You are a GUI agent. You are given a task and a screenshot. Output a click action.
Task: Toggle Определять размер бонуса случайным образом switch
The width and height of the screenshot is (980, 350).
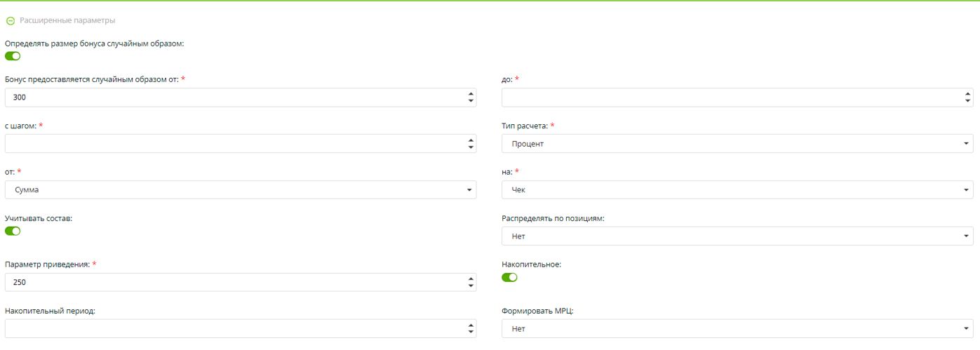click(13, 56)
